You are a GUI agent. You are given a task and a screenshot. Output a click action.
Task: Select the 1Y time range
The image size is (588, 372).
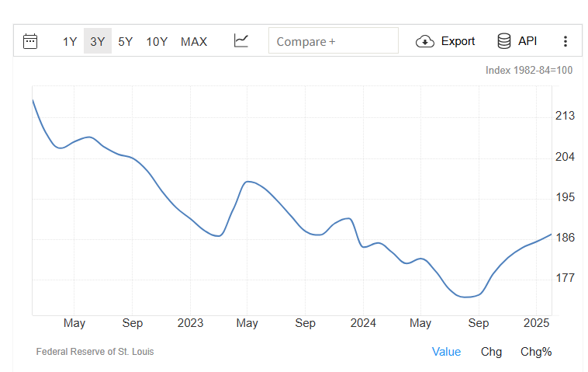pyautogui.click(x=70, y=41)
